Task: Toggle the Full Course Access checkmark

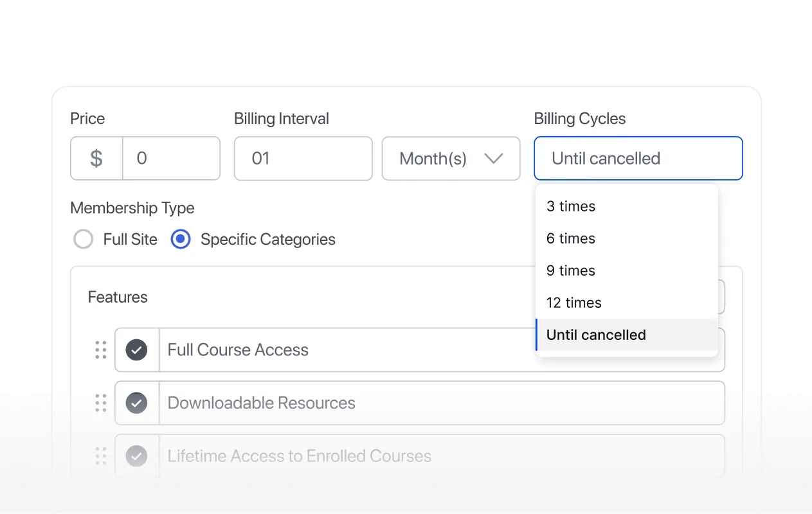Action: pos(136,350)
